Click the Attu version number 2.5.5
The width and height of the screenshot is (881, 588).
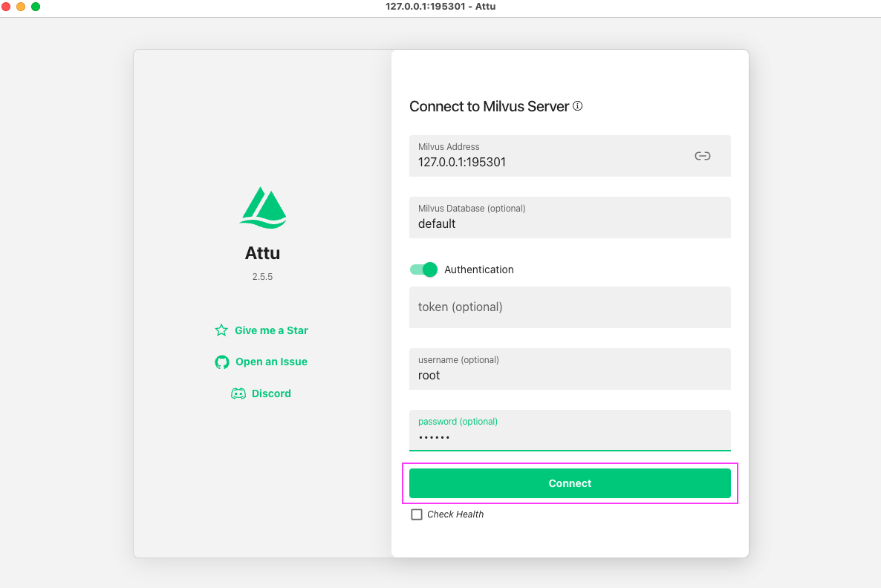262,277
